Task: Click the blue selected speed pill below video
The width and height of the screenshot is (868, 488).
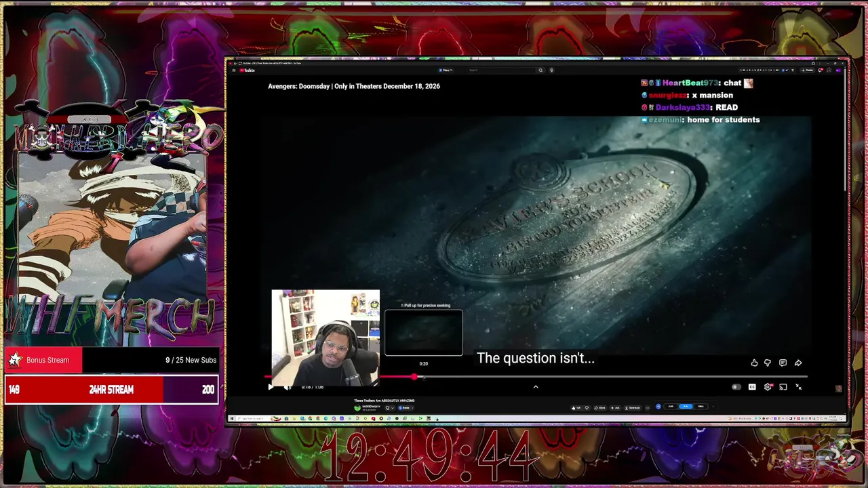Action: click(x=686, y=407)
